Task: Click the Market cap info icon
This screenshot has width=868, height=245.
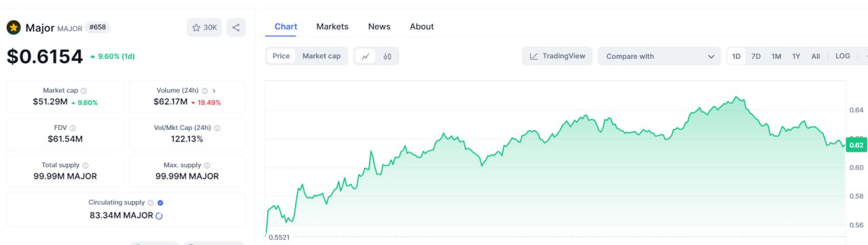Action: click(84, 91)
